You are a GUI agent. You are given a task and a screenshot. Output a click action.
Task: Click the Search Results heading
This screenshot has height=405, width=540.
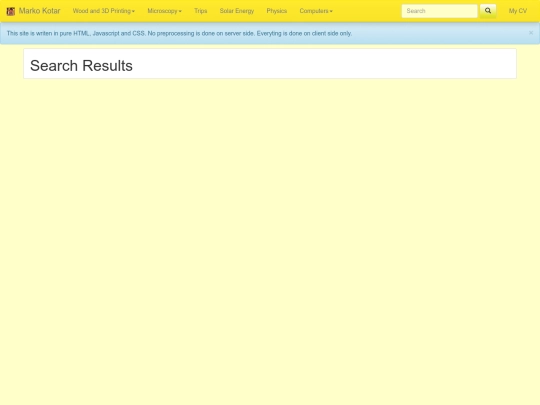(x=81, y=65)
